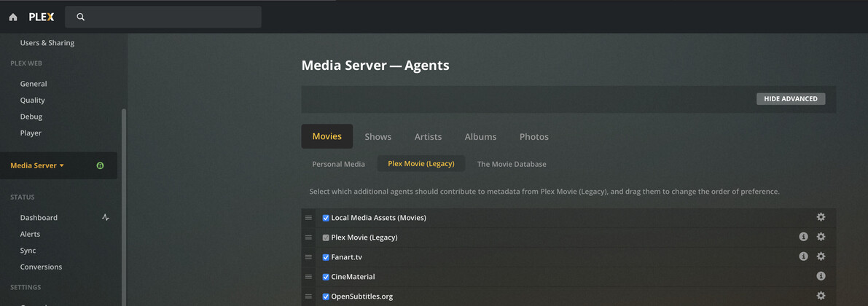Image resolution: width=868 pixels, height=306 pixels.
Task: Uncheck Local Media Assets (Movies) checkbox
Action: tap(326, 218)
